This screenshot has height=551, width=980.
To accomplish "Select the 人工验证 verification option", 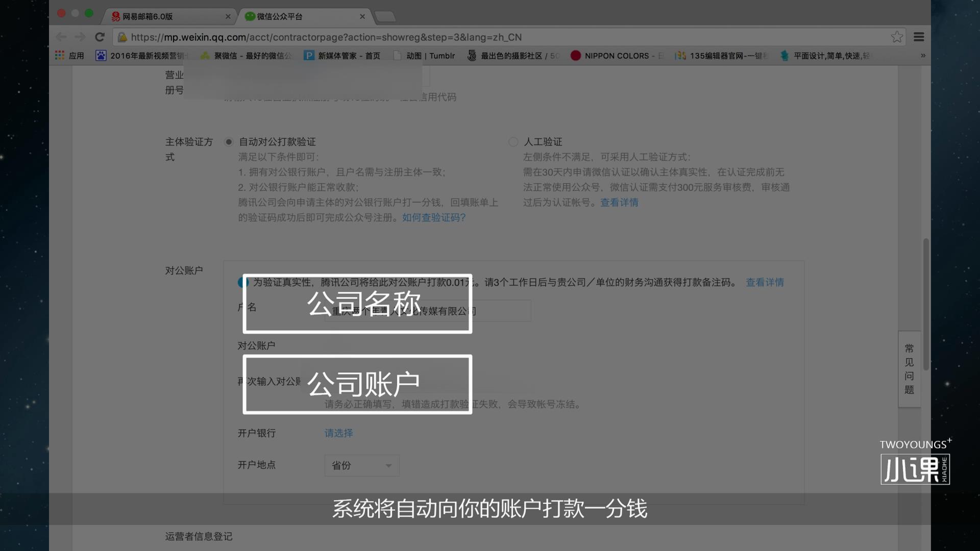I will (x=513, y=142).
